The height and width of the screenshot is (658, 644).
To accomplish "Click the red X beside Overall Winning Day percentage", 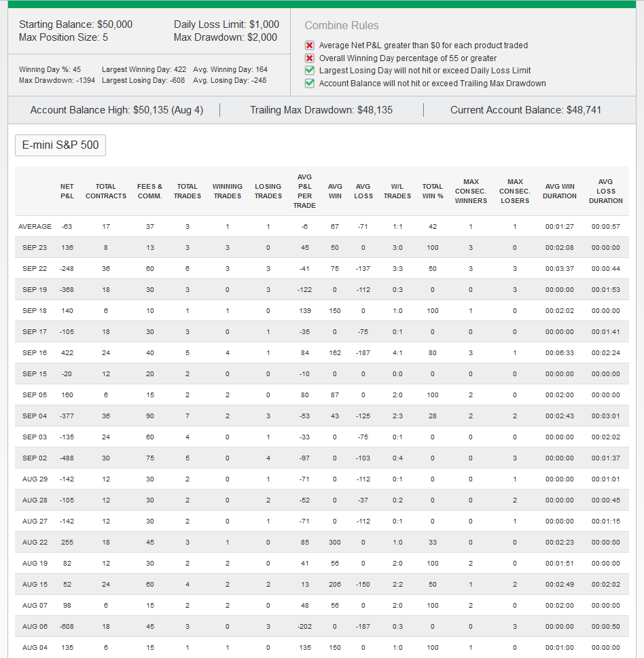I will [309, 58].
